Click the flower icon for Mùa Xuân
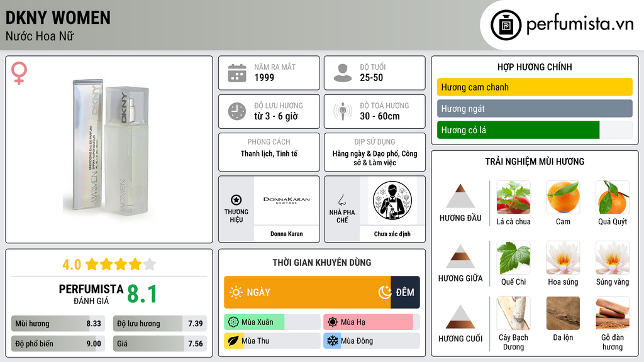Viewport: 644px width, 362px height. click(233, 322)
